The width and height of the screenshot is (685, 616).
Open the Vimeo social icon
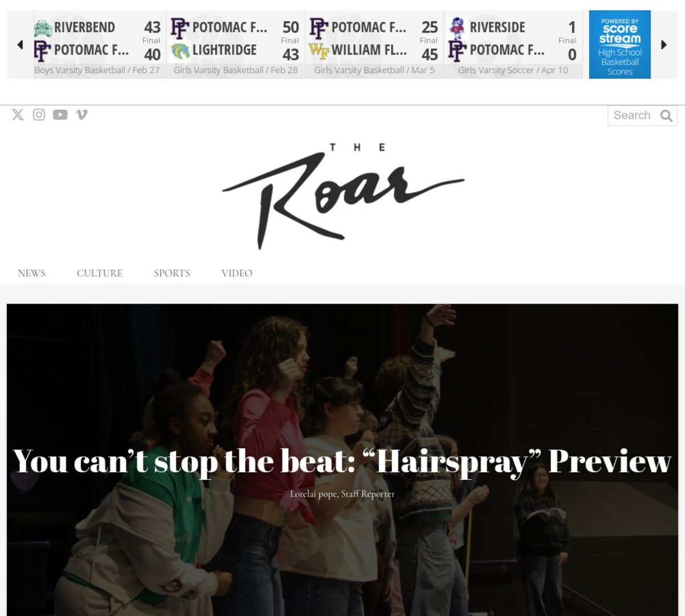tap(82, 115)
